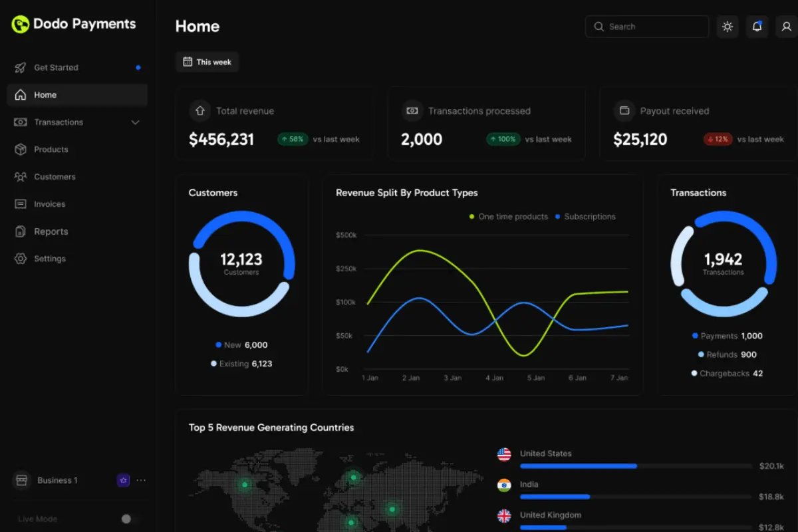Click the $456,231 total revenue value
Viewport: 798px width, 532px height.
(221, 140)
